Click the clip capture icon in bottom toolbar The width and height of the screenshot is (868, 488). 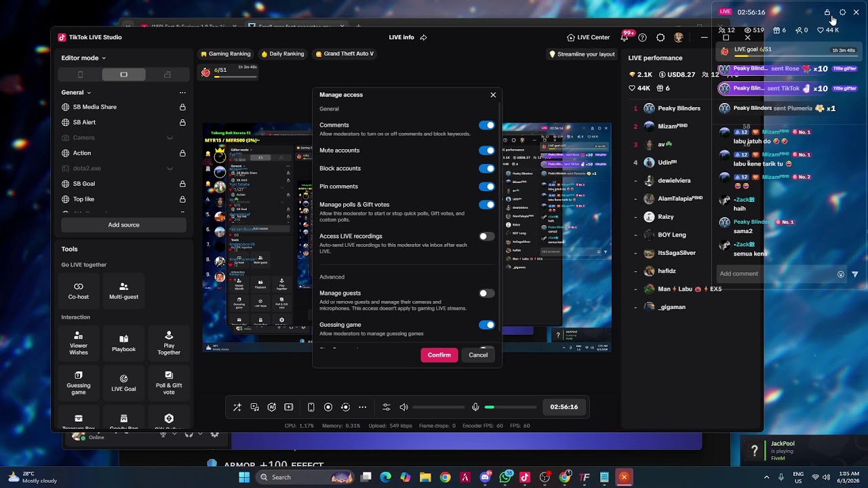click(x=289, y=407)
